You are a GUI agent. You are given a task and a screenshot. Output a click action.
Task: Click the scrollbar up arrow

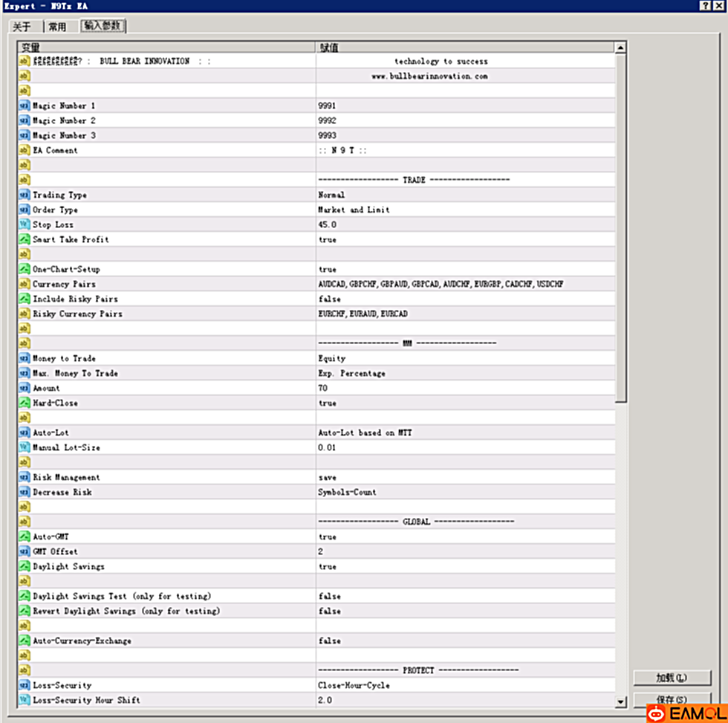620,48
